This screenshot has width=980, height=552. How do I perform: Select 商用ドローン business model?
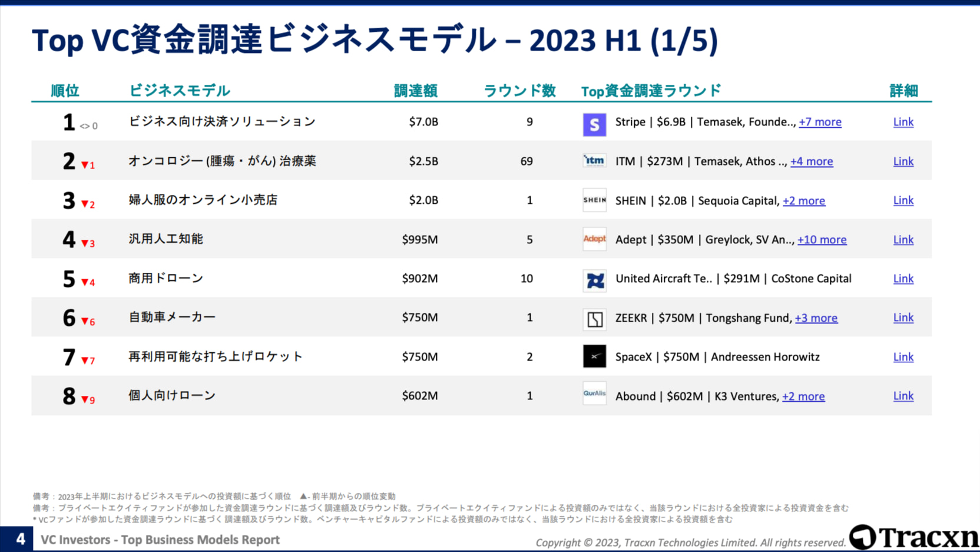point(165,278)
